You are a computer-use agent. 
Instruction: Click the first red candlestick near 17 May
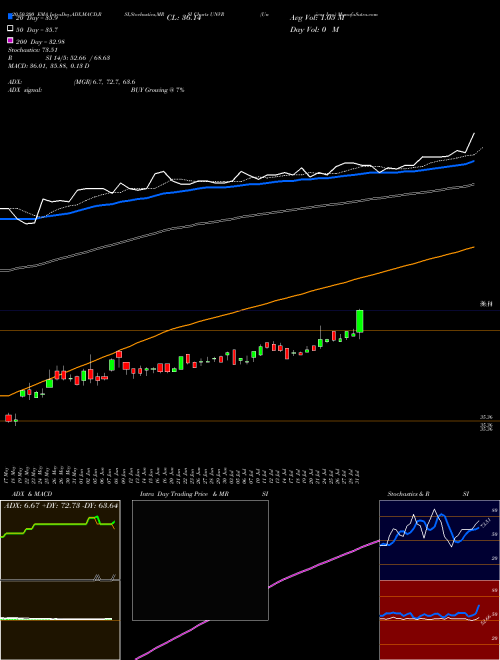[x=8, y=418]
